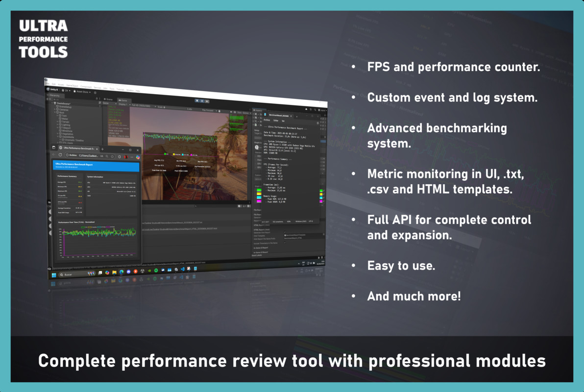Open Unity settings gear beside Asset Store
This screenshot has height=392, width=584.
point(95,93)
